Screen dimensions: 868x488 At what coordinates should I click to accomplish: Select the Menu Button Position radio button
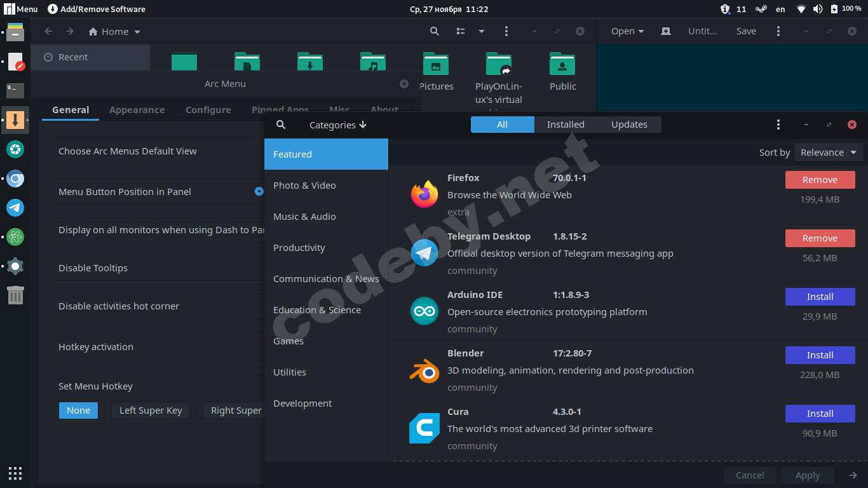pyautogui.click(x=259, y=191)
